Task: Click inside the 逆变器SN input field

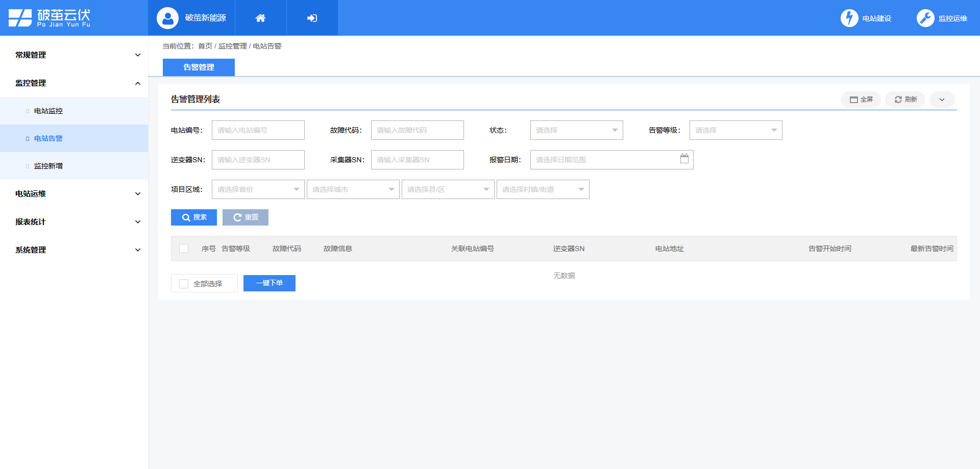Action: pyautogui.click(x=258, y=160)
